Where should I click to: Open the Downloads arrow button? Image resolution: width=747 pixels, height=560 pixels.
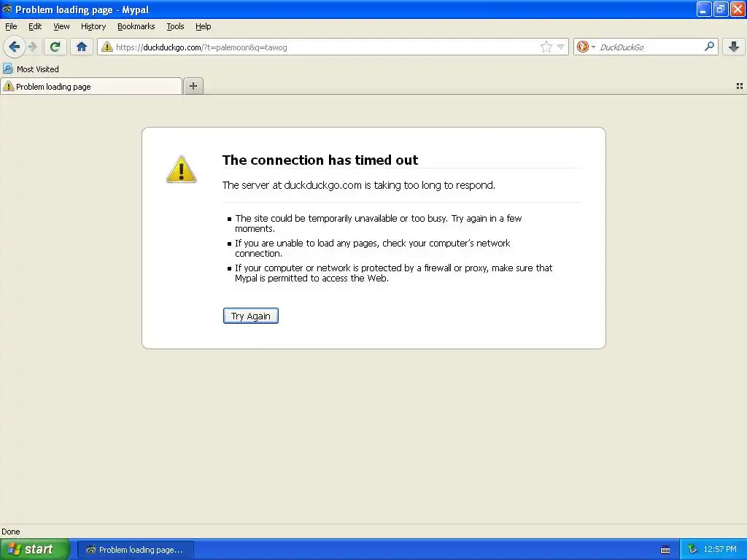tap(734, 47)
